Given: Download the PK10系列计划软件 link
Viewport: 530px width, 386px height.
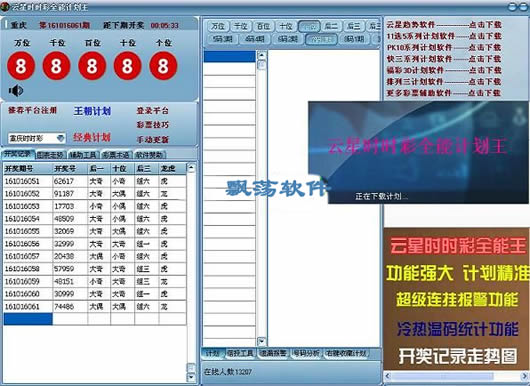Looking at the screenshot, I should tap(444, 48).
